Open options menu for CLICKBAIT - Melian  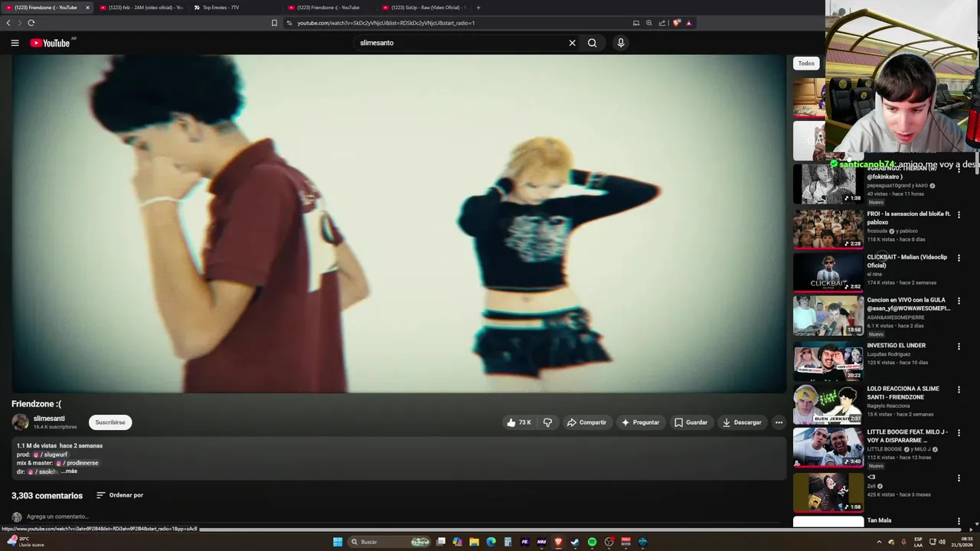(x=959, y=258)
